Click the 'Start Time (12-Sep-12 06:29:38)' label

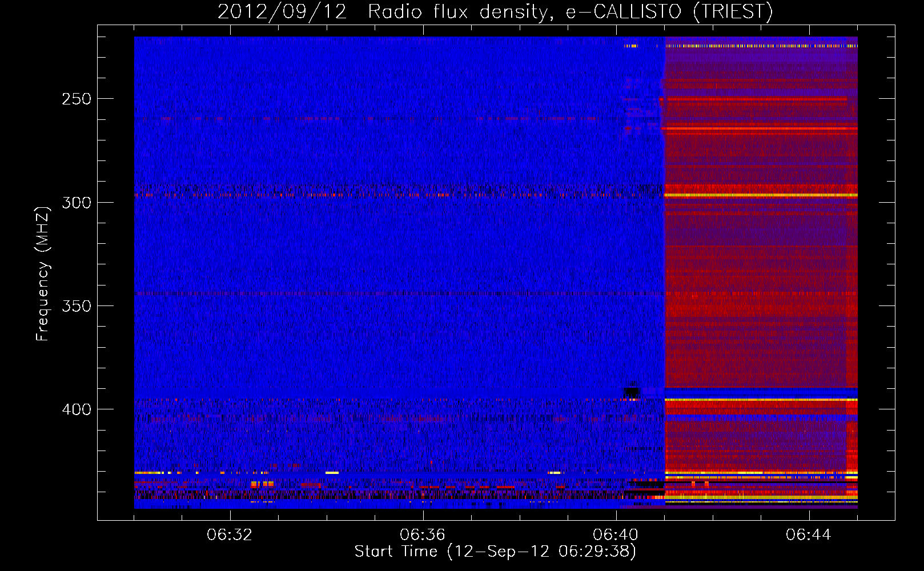pos(495,552)
